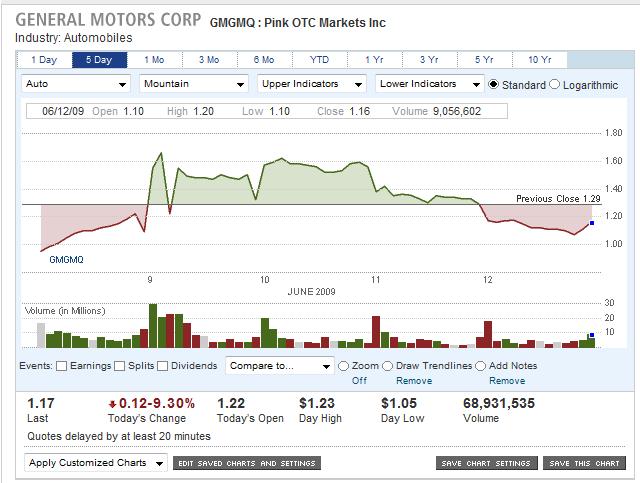Viewport: 640px width, 483px height.
Task: Check the Dividends events checkbox
Action: (x=162, y=366)
